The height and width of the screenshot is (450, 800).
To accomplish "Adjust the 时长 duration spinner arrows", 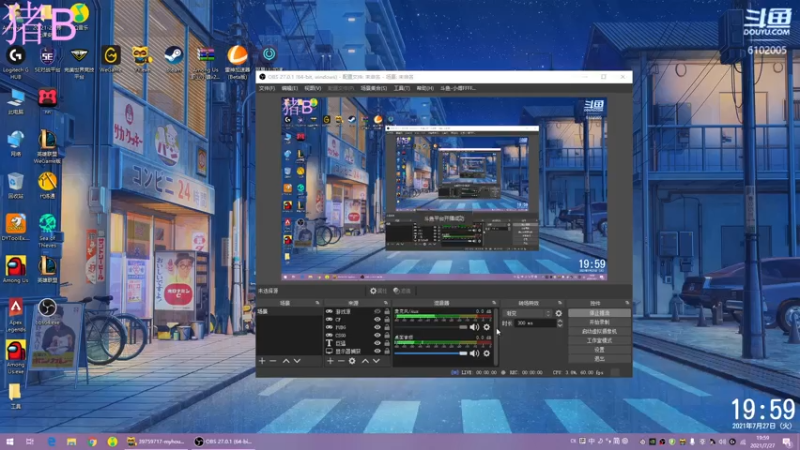I will tap(560, 323).
